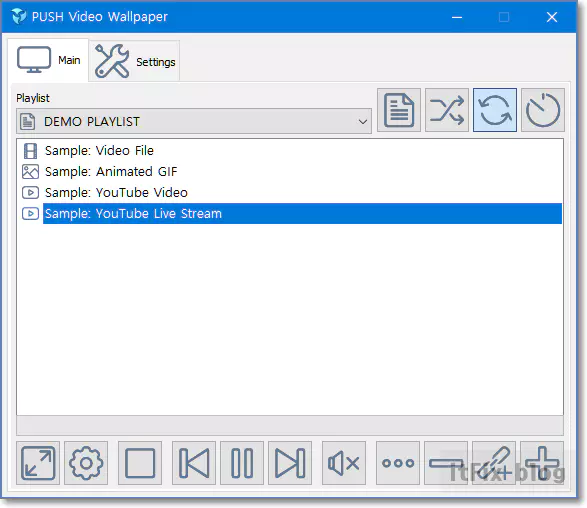
Task: Minimize the PUSH Video Wallpaper window
Action: click(457, 17)
